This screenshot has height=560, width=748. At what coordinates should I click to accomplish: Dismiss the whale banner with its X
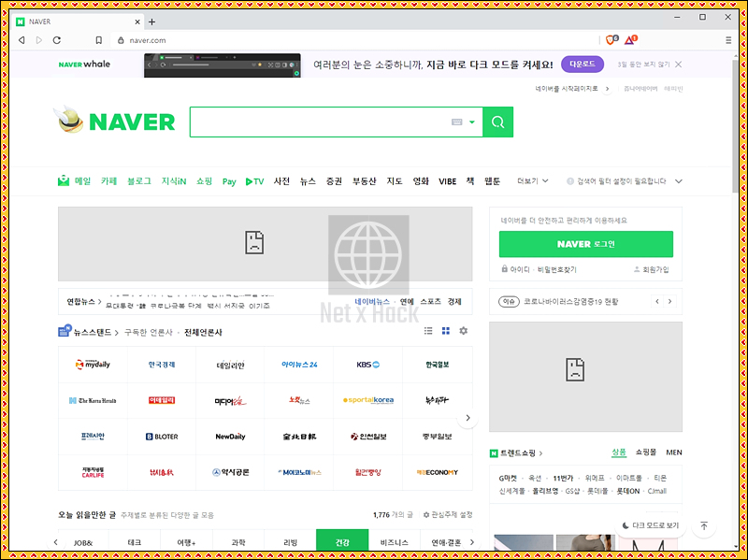pos(679,65)
